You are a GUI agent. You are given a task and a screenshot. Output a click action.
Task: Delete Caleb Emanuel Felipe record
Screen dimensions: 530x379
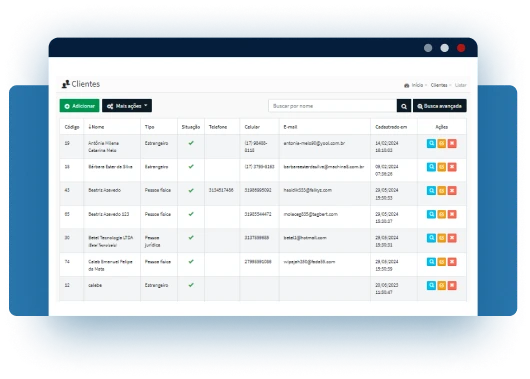pyautogui.click(x=452, y=262)
